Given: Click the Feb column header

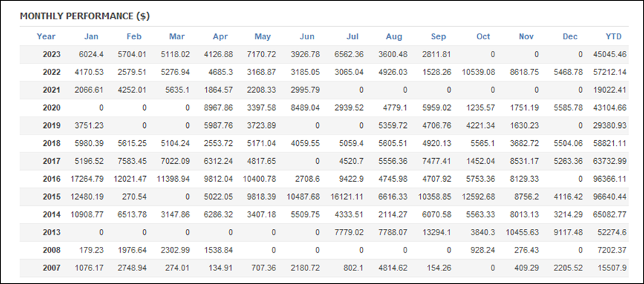Looking at the screenshot, I should (134, 36).
